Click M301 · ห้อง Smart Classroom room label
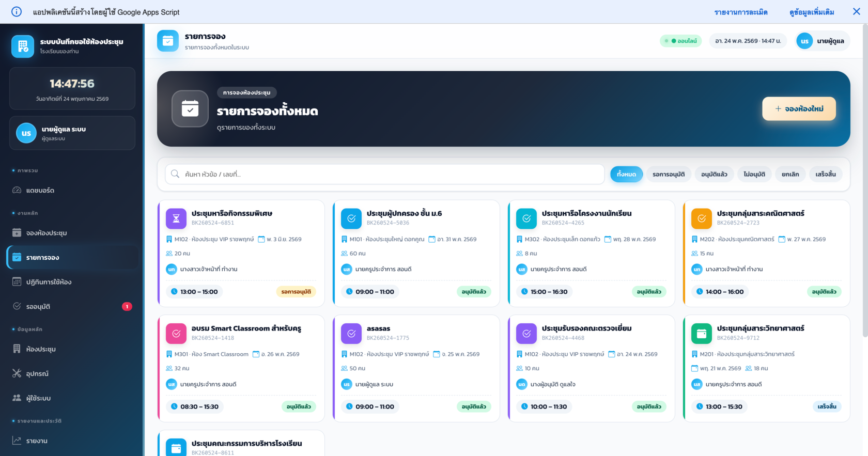Image resolution: width=868 pixels, height=456 pixels. [211, 354]
